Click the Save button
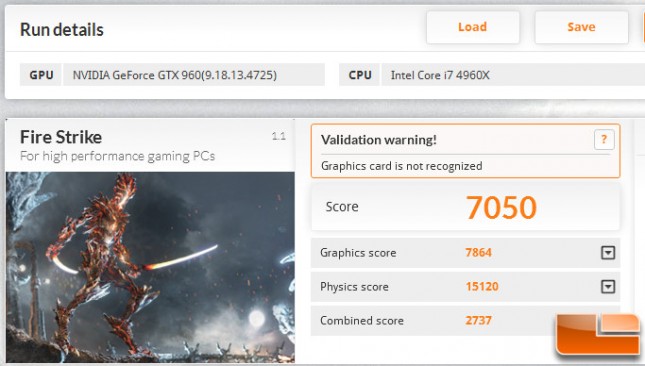The height and width of the screenshot is (366, 645). click(x=581, y=27)
